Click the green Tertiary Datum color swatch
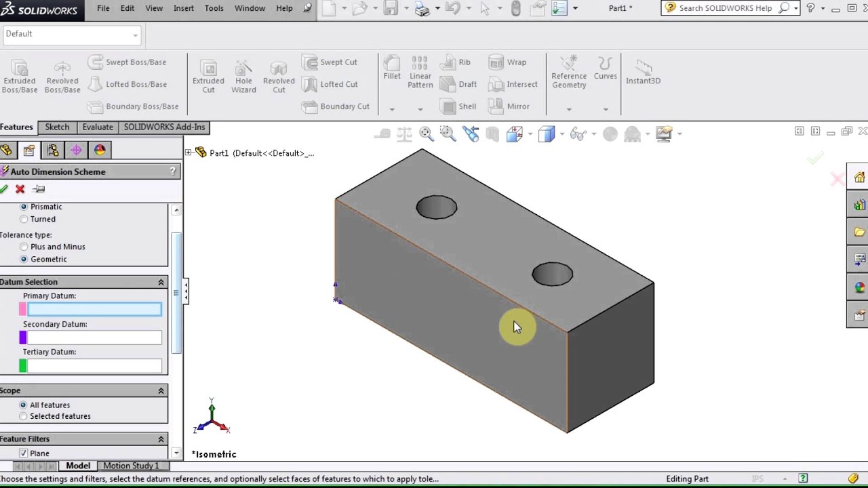Screen dimensions: 868x488 (x=23, y=366)
